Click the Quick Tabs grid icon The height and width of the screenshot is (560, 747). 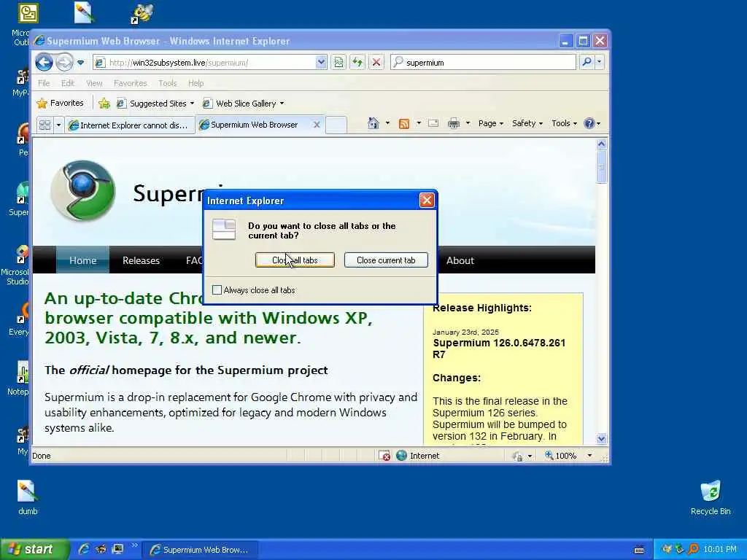(44, 125)
